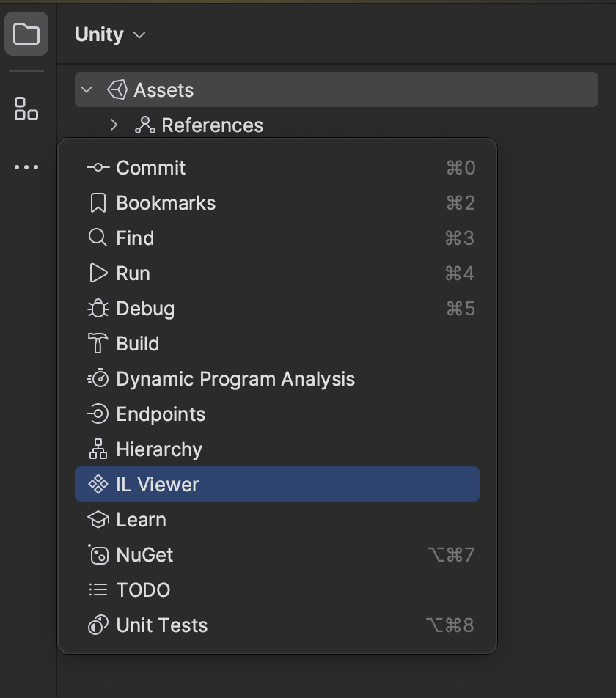Image resolution: width=616 pixels, height=698 pixels.
Task: Click the Endpoints icon
Action: click(98, 414)
